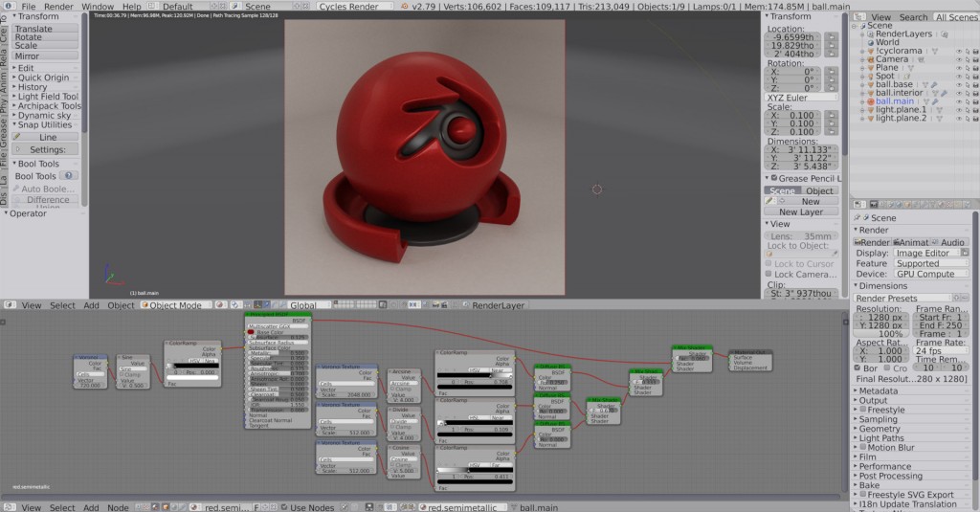Image resolution: width=980 pixels, height=512 pixels.
Task: Open the Object Mode dropdown
Action: [175, 305]
